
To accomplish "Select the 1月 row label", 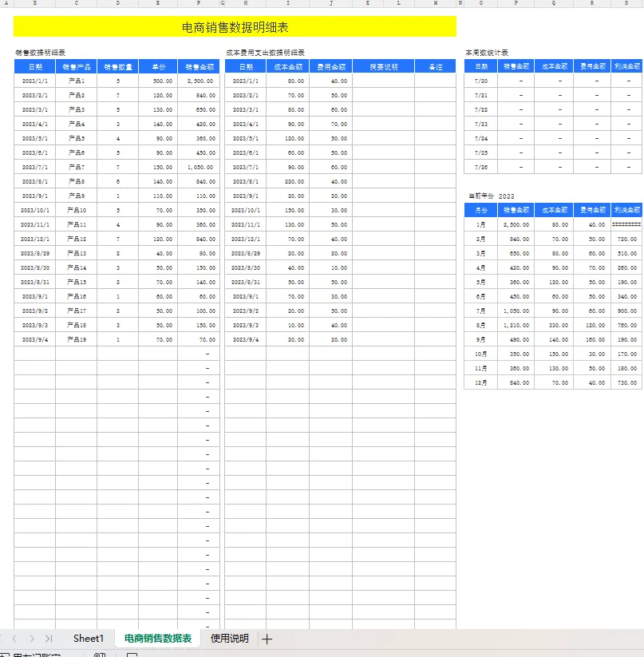I will [481, 225].
